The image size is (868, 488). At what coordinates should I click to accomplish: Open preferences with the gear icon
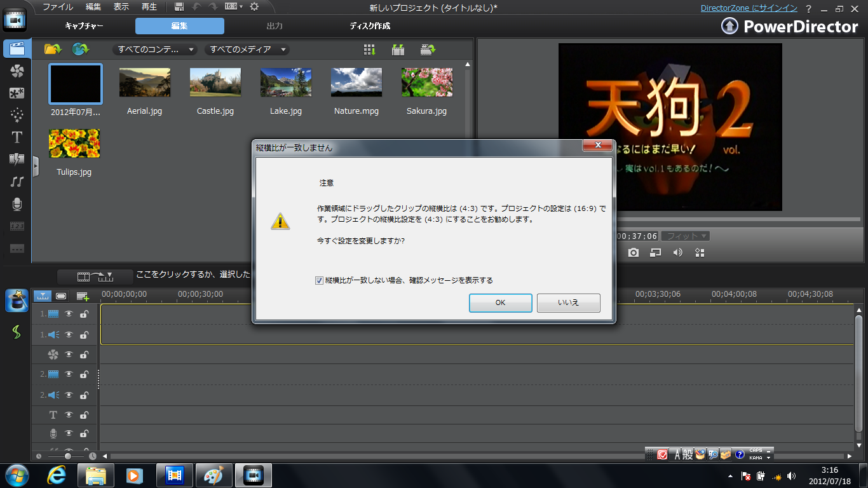tap(254, 6)
